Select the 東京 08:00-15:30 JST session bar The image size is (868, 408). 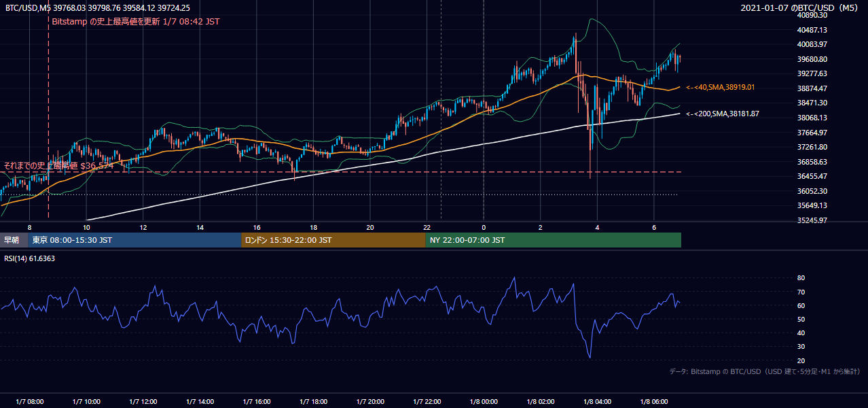tap(134, 240)
